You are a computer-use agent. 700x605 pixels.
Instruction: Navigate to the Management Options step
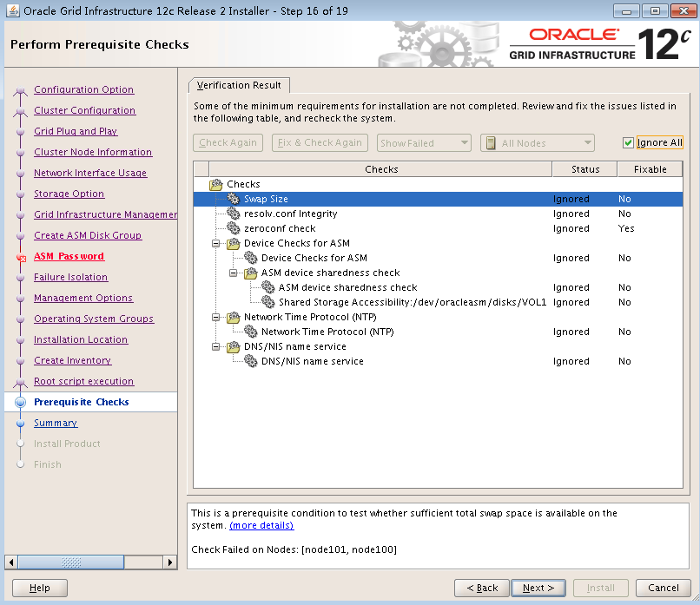(83, 298)
